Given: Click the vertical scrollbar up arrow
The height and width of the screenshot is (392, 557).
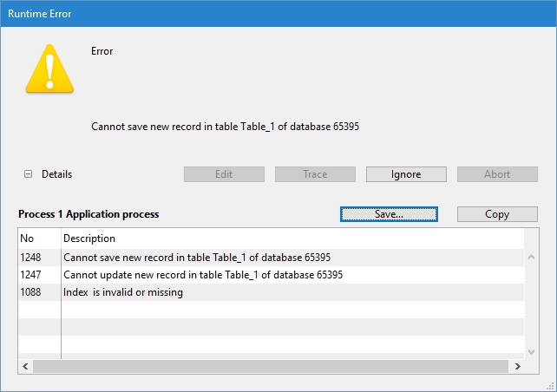Looking at the screenshot, I should (531, 258).
